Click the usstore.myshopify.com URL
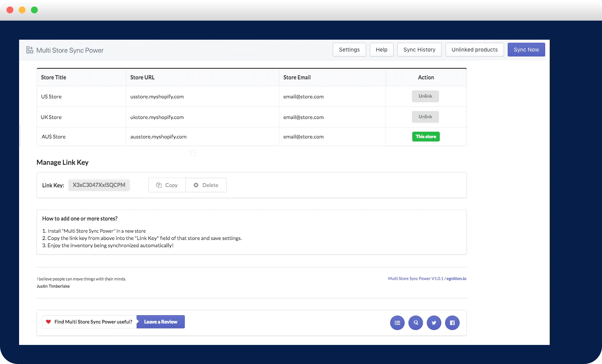Viewport: 602px width, 364px height. (157, 97)
